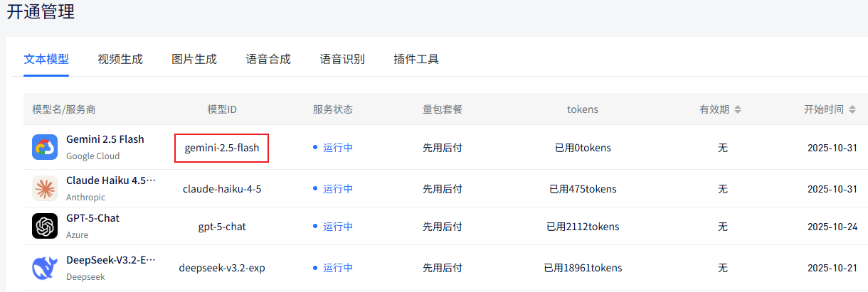This screenshot has width=868, height=292.
Task: Click the GPT-5-Chat model name
Action: (92, 218)
